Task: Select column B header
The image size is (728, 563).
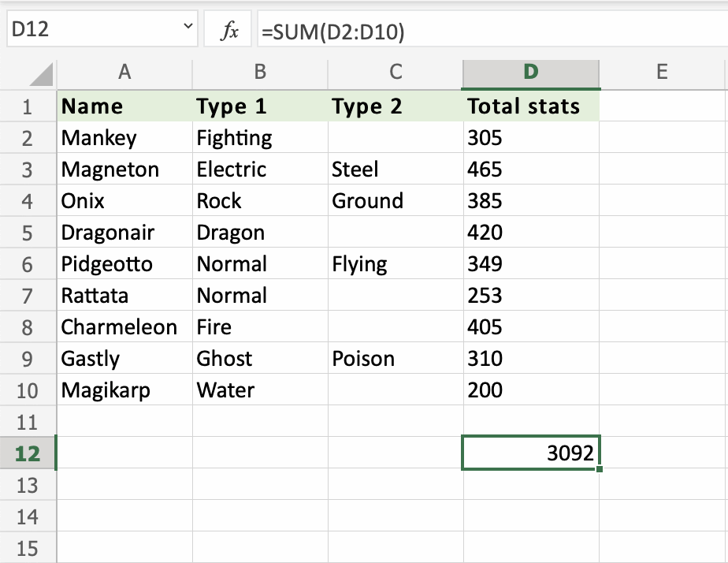Action: [260, 73]
